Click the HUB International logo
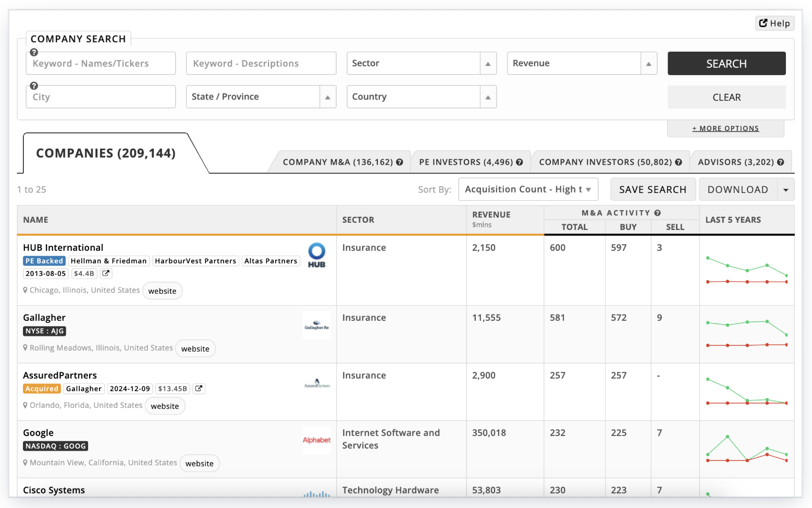 pos(316,255)
